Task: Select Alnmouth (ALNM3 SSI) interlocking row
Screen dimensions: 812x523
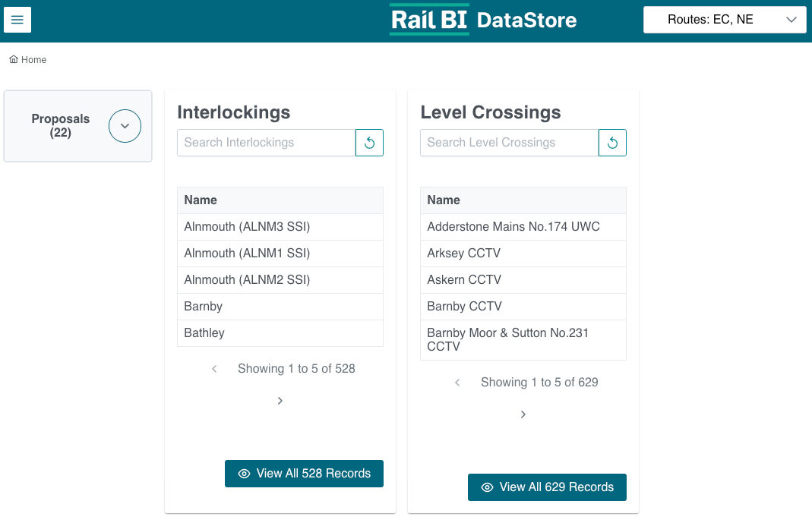Action: (247, 227)
